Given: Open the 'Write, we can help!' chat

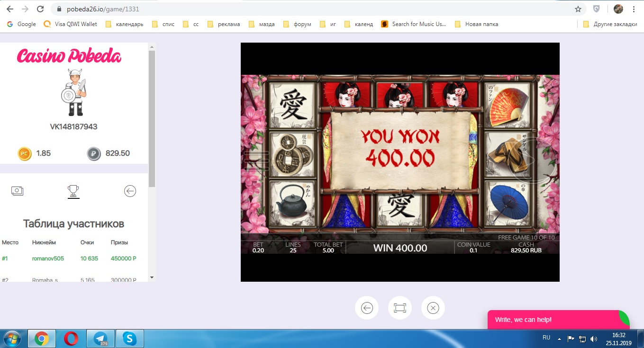Looking at the screenshot, I should (558, 320).
